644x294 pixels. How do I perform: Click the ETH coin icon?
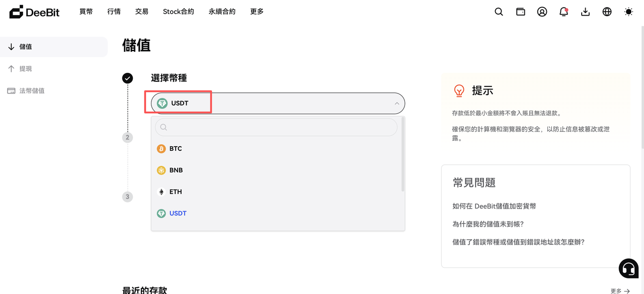click(161, 192)
